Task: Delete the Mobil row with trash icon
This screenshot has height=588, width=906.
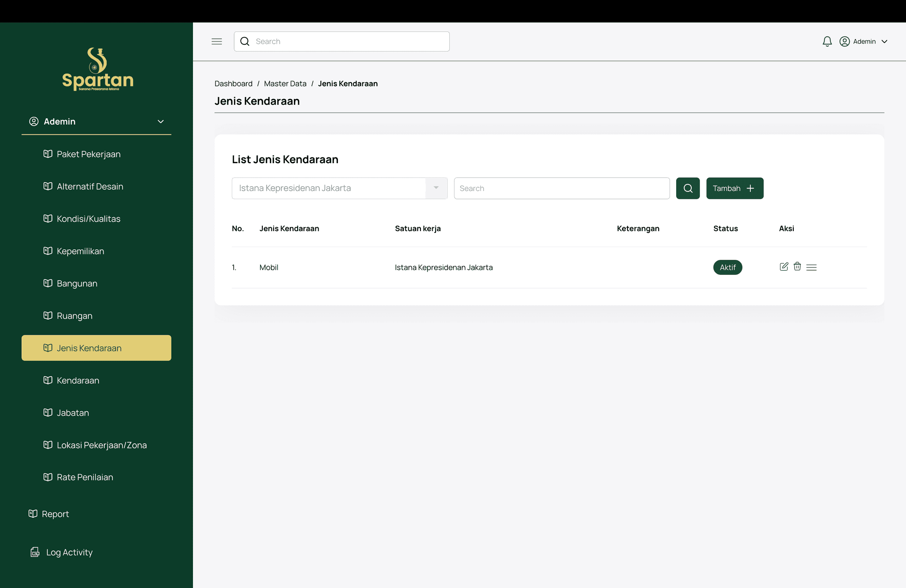Action: click(797, 266)
